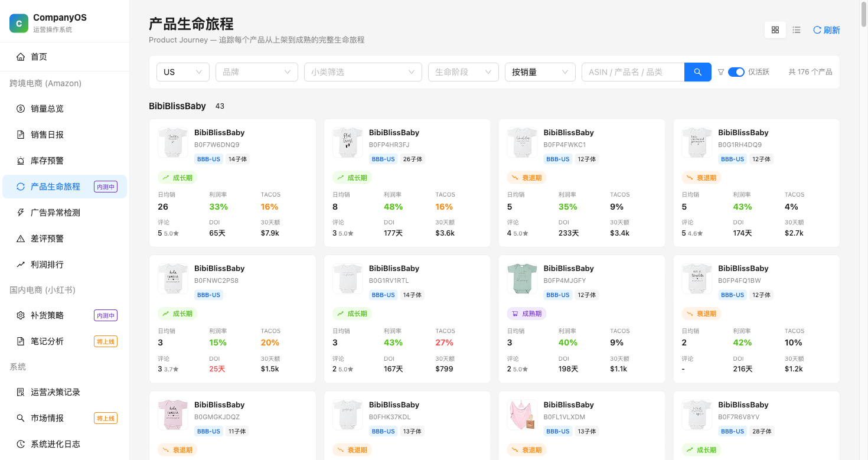
Task: Click the 将上线 tag on 市场情报
Action: click(106, 418)
